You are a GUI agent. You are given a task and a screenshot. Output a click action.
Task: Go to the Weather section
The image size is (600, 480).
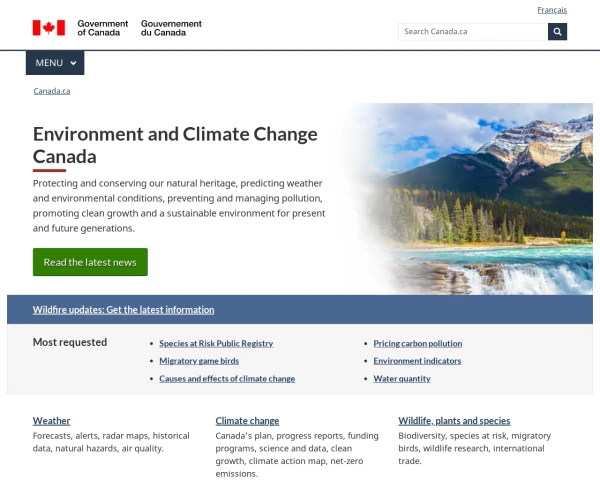pos(51,421)
